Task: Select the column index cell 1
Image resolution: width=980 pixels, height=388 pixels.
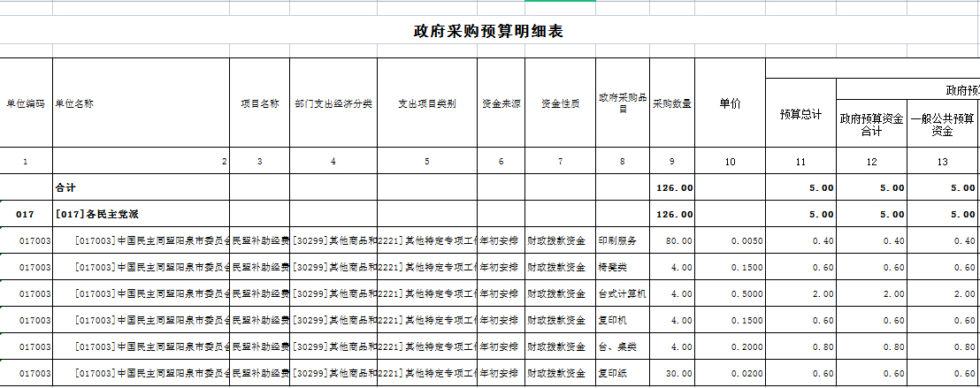Action: point(26,161)
